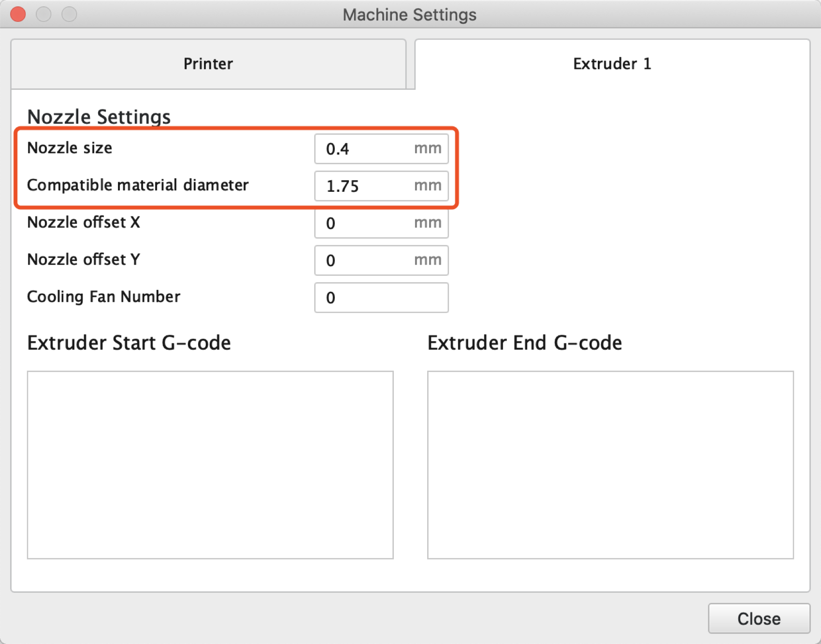The width and height of the screenshot is (821, 644).
Task: Click the Nozzle size label
Action: (x=70, y=148)
